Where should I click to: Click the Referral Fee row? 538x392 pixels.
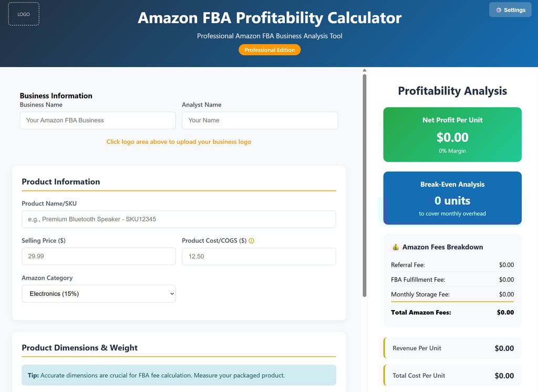[452, 265]
